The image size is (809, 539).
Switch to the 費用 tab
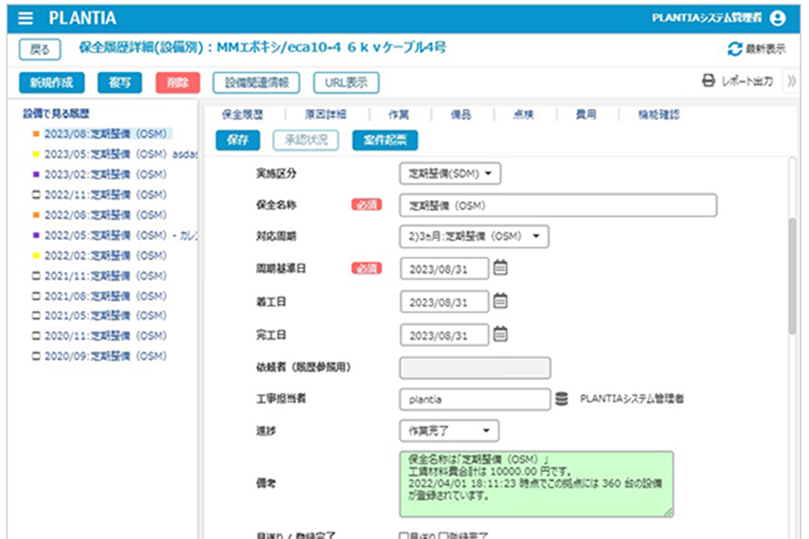[586, 115]
